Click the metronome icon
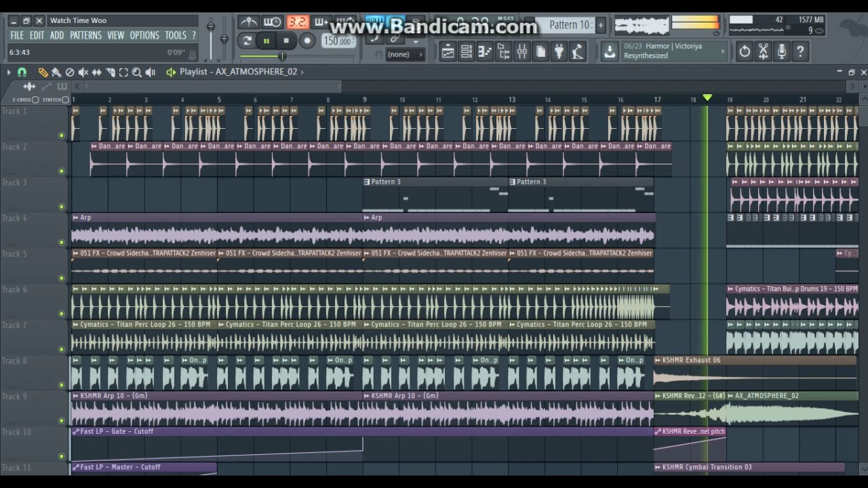This screenshot has width=868, height=488. [x=249, y=22]
